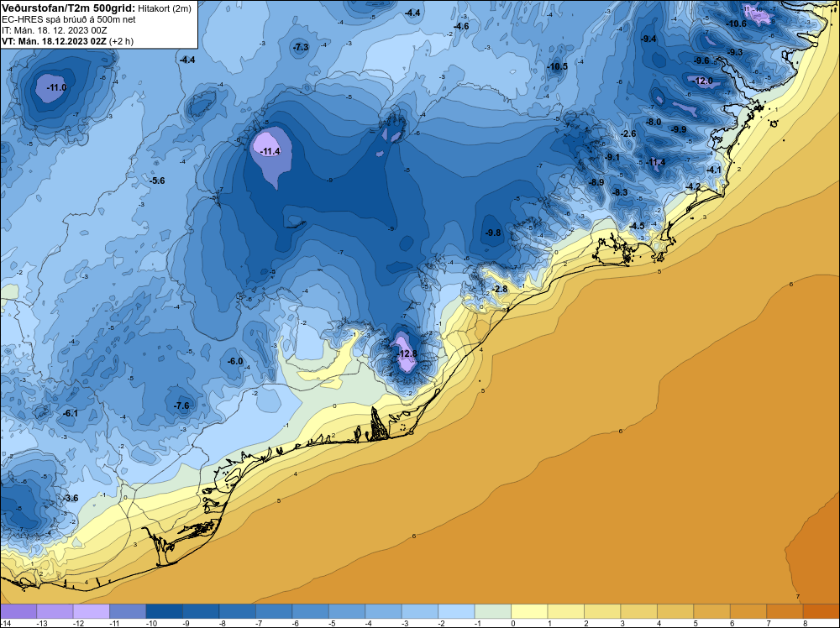
Task: Click the legend swatch between -6 and -5
Action: [x=310, y=611]
